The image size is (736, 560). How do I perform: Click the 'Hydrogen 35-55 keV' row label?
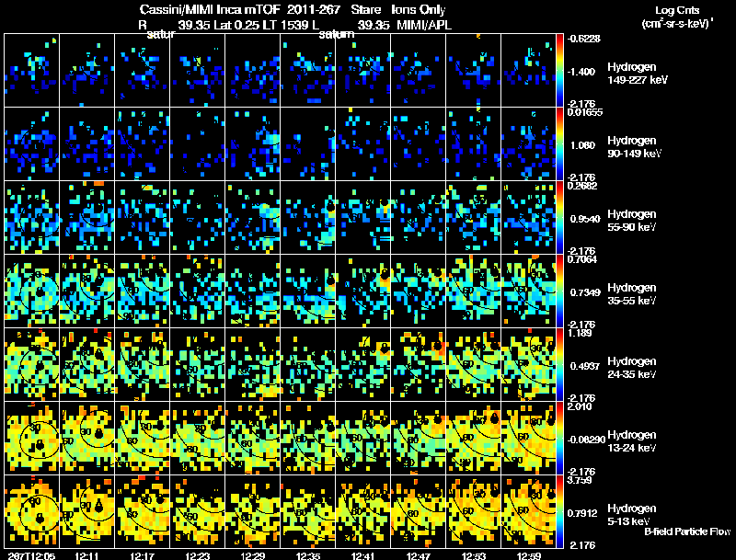(632, 294)
